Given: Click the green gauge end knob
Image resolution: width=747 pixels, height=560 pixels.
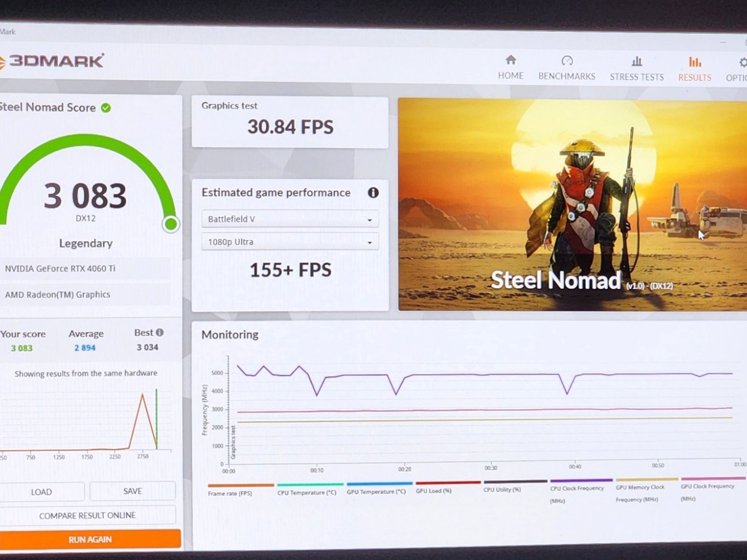Looking at the screenshot, I should coord(170,224).
